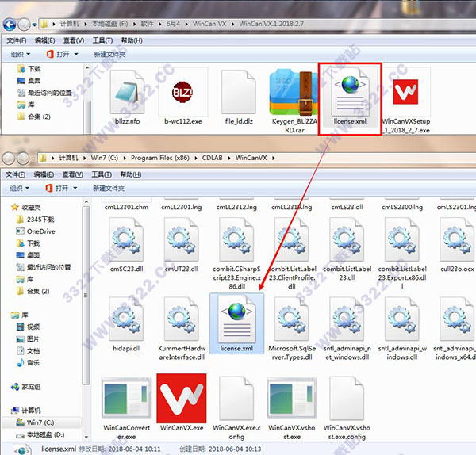Image resolution: width=476 pixels, height=455 pixels.
Task: Open 桌面 in upper window sidebar
Action: (29, 81)
